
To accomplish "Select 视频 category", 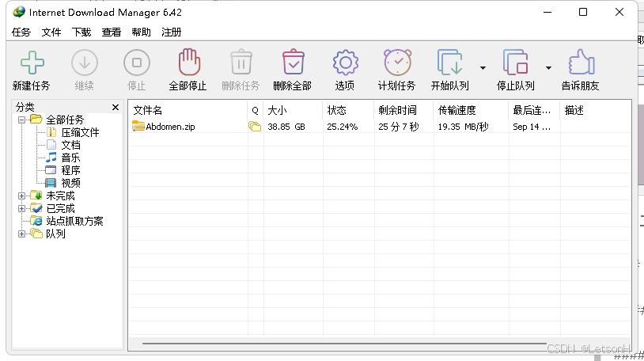I will pyautogui.click(x=70, y=183).
